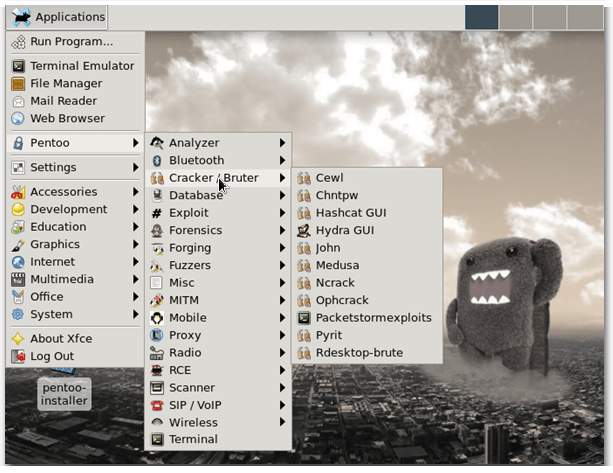Click the Log Out icon
Viewport: 613px width, 473px height.
click(18, 357)
